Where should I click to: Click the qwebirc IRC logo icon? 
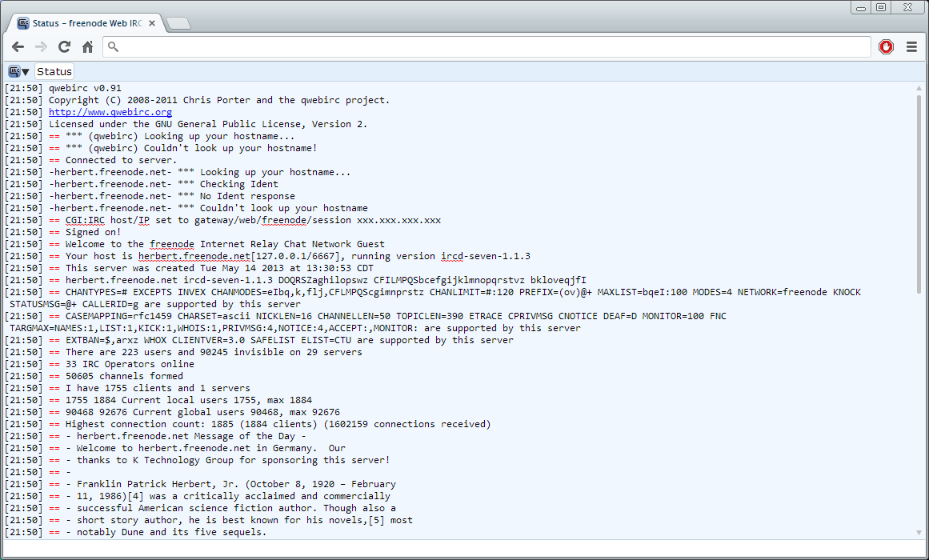pyautogui.click(x=14, y=71)
